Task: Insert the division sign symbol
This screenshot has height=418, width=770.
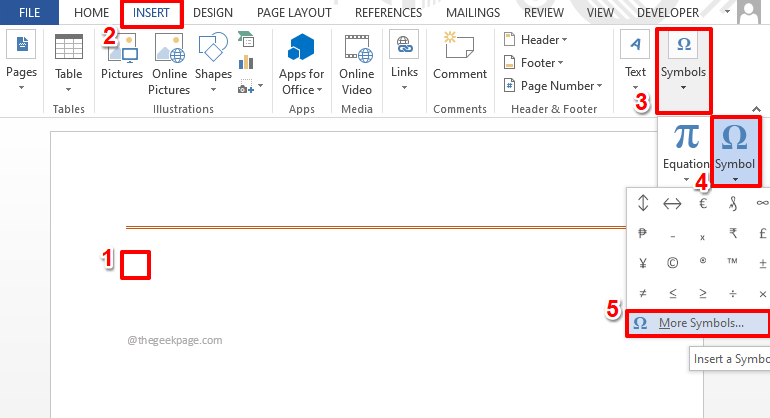Action: (733, 294)
